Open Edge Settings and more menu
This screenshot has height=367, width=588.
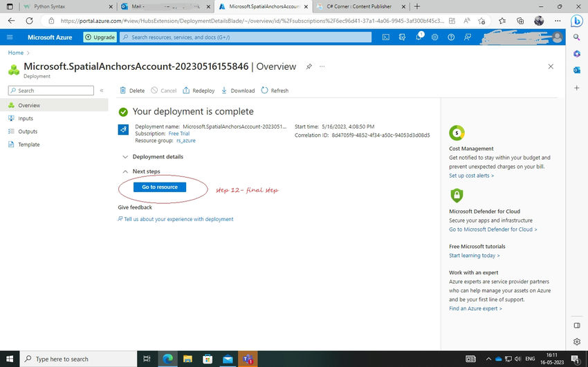pos(558,21)
